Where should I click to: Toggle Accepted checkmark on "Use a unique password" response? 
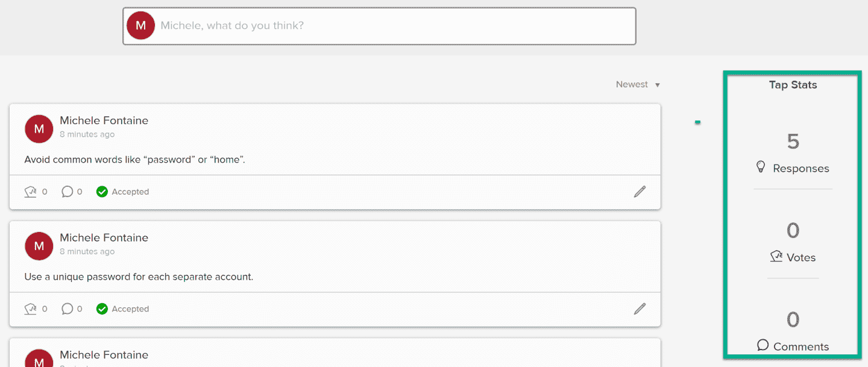(102, 309)
